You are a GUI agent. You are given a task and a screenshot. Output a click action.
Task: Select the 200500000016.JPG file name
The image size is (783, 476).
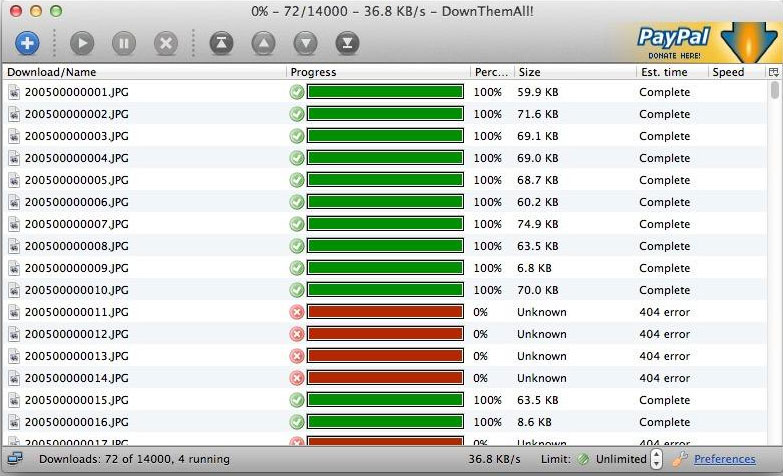[x=76, y=422]
